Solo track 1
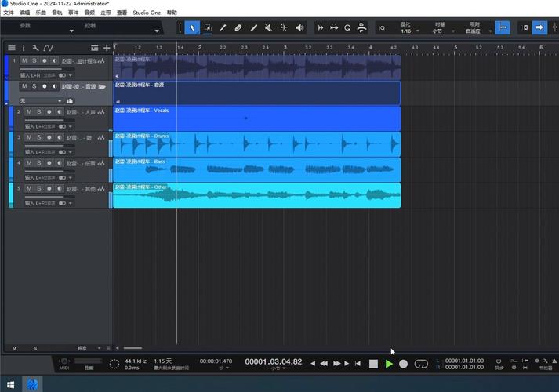 [x=34, y=60]
